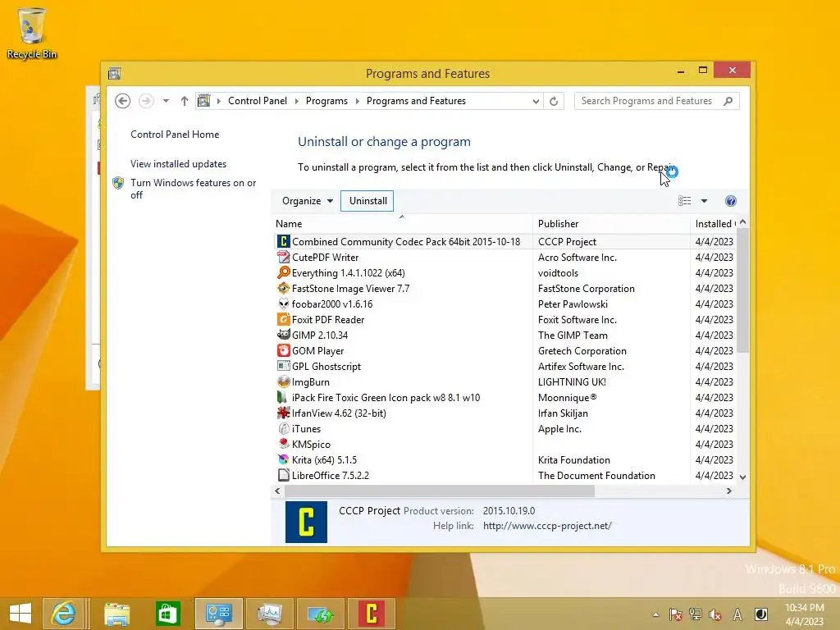The height and width of the screenshot is (630, 840).
Task: Click the GPL Ghostscript icon
Action: (x=283, y=367)
